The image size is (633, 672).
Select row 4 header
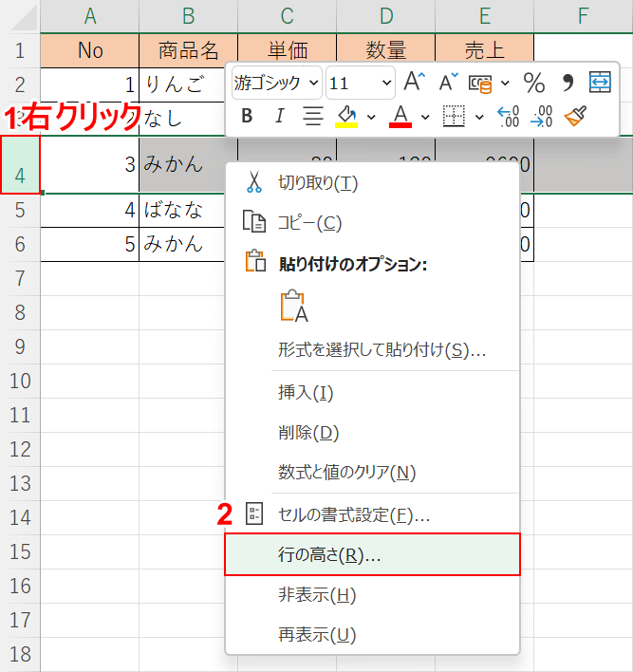tap(20, 165)
